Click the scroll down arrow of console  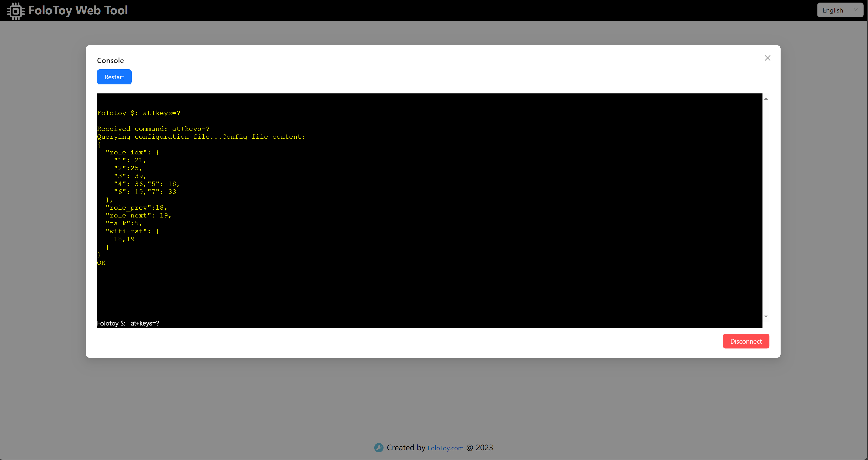[x=766, y=316]
